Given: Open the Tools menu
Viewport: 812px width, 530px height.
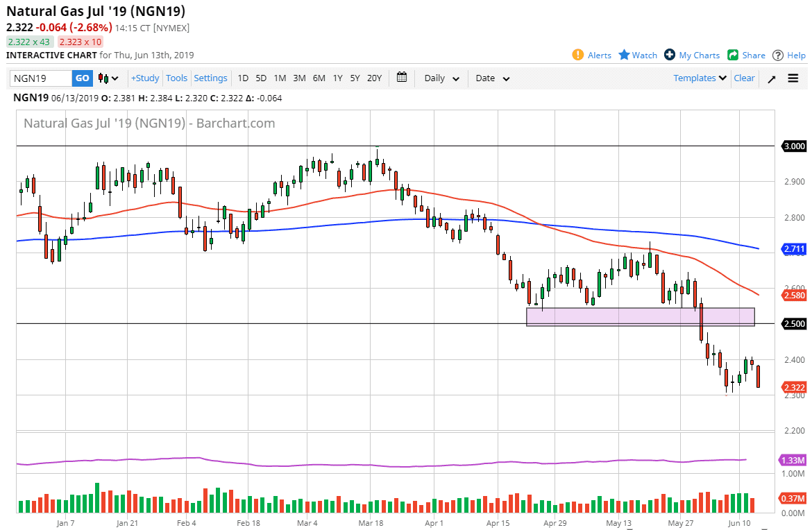Looking at the screenshot, I should 176,78.
